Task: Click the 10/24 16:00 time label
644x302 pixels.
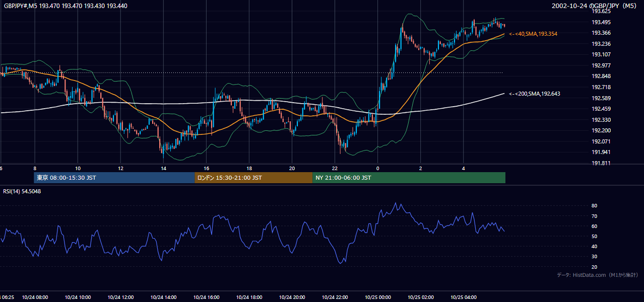Action: tap(206, 297)
